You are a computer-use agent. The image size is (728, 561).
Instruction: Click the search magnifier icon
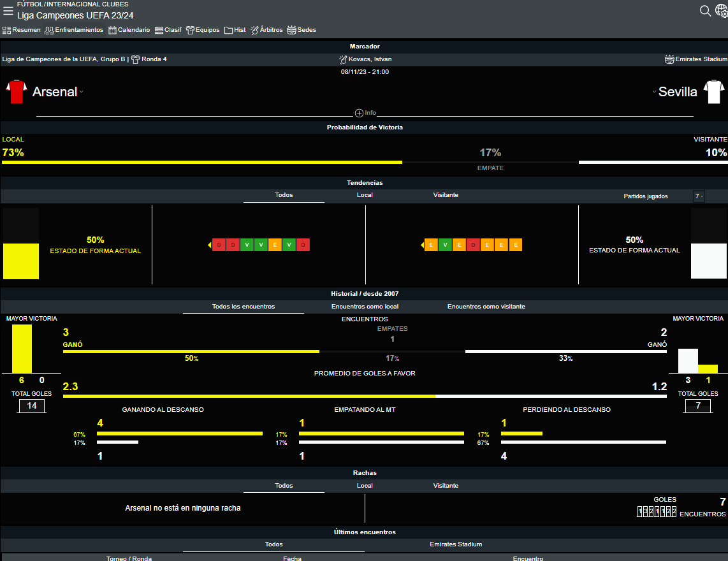pyautogui.click(x=705, y=11)
